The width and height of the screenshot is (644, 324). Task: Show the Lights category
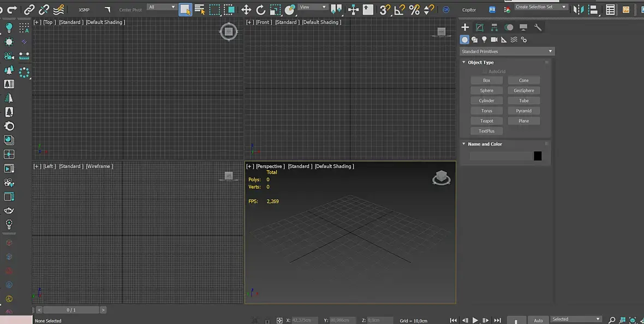coord(484,40)
